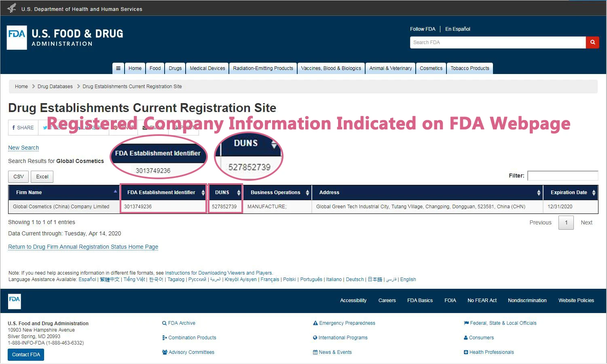The width and height of the screenshot is (607, 364).
Task: Sort by Business Operations column
Action: (278, 193)
